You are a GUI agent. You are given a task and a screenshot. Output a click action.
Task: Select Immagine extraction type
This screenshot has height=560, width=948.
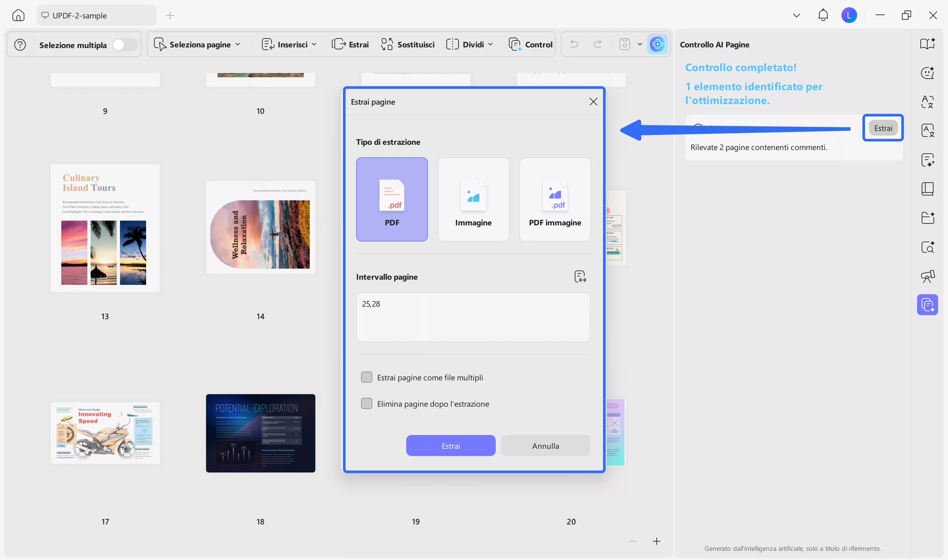(x=473, y=199)
